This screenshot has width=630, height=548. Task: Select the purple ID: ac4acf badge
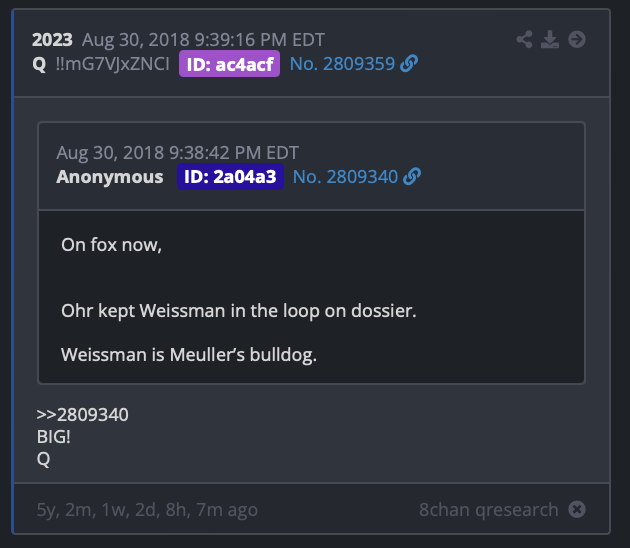(229, 64)
